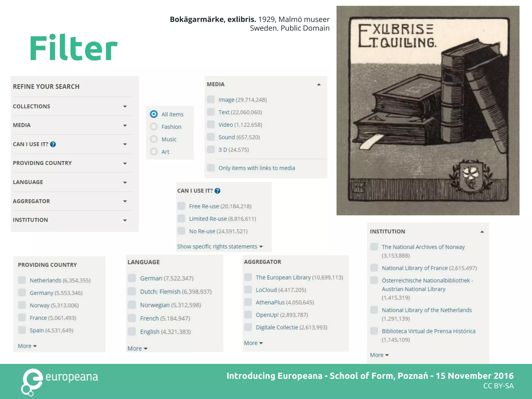Image resolution: width=532 pixels, height=399 pixels.
Task: Expand the PROVIDING COUNTRY filter arrow
Action: 125,163
